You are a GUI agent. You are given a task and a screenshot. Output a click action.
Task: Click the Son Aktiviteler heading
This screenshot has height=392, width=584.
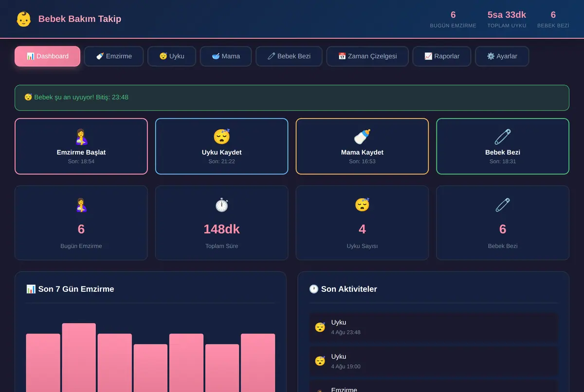click(x=343, y=289)
